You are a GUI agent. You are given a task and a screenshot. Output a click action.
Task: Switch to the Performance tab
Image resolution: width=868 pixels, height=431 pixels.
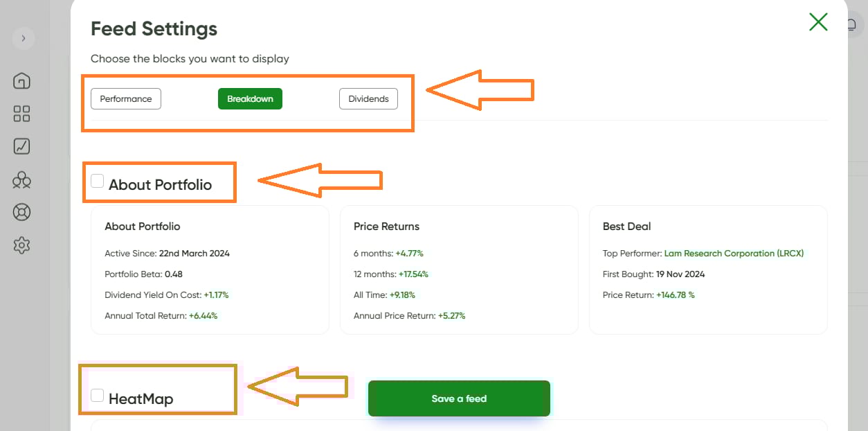click(126, 99)
